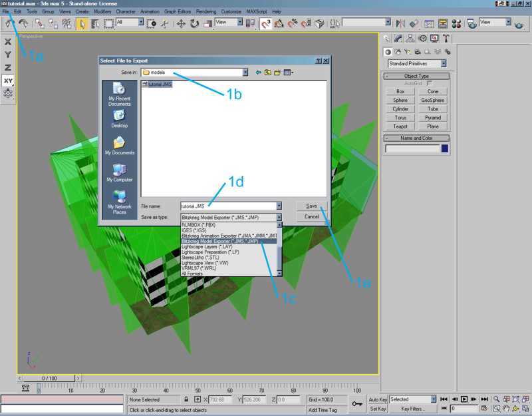Toggle the 3D Snap magnet button

(265, 23)
